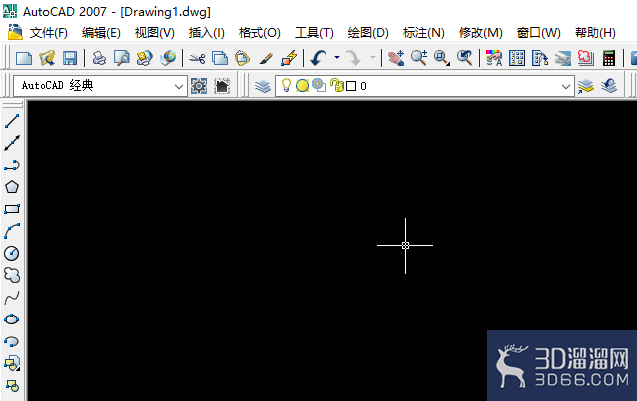This screenshot has width=637, height=401.
Task: Expand the AutoCAD 经典 workspace dropdown
Action: pos(178,86)
